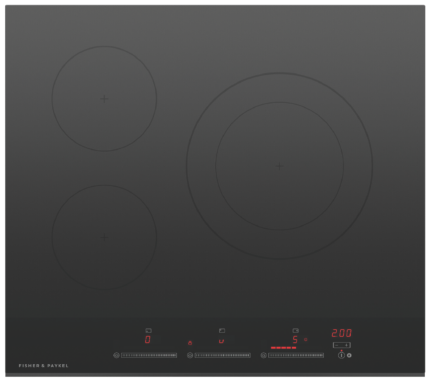Tap the red heat level bar segments
This screenshot has width=430, height=382.
pos(284,348)
